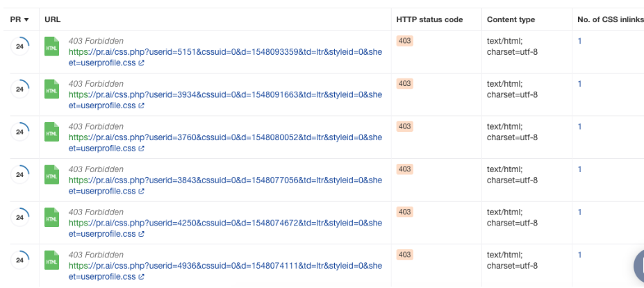Click the HTML file icon for userid=3934

52,89
